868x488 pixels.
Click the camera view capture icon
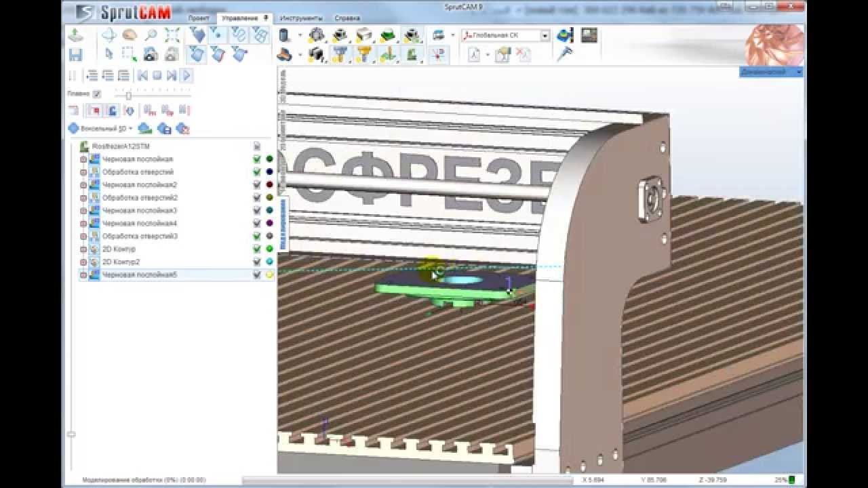coord(151,54)
